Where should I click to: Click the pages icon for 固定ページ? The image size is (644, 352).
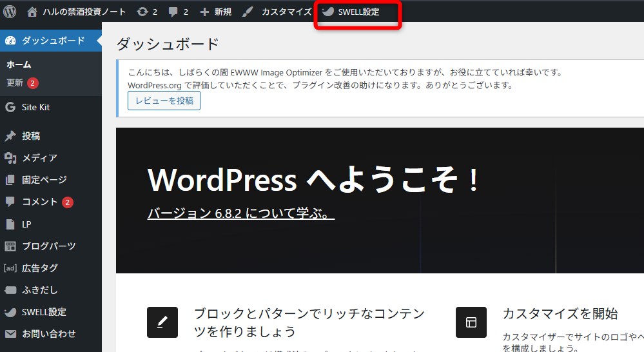10,180
